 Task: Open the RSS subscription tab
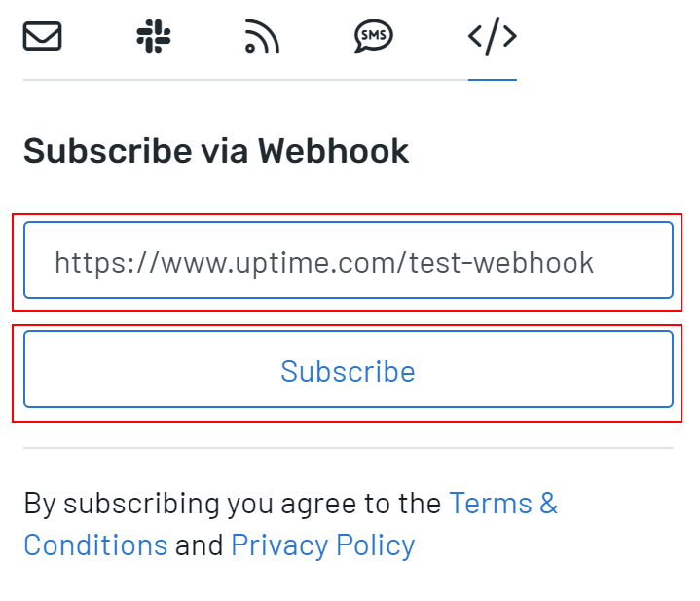pyautogui.click(x=262, y=37)
